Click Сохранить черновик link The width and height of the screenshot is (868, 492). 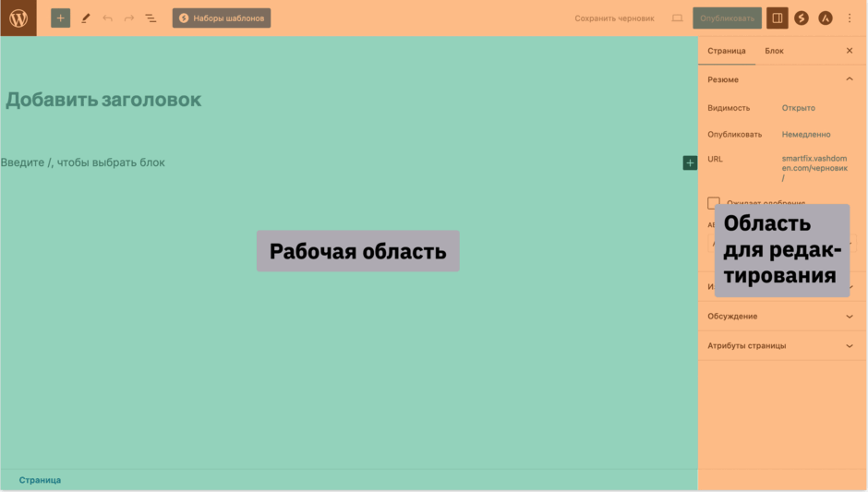pyautogui.click(x=614, y=18)
